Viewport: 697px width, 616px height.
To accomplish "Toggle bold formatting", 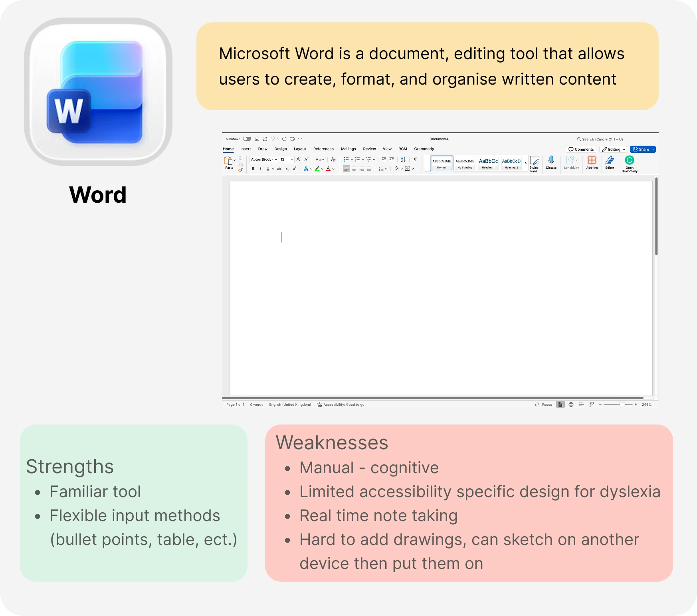I will (x=253, y=169).
